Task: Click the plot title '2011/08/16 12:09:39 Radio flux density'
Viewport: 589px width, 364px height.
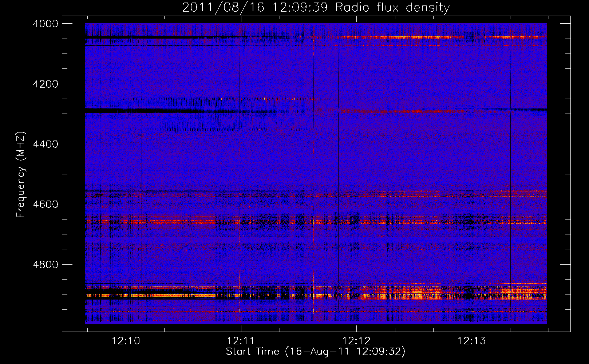Action: (316, 8)
